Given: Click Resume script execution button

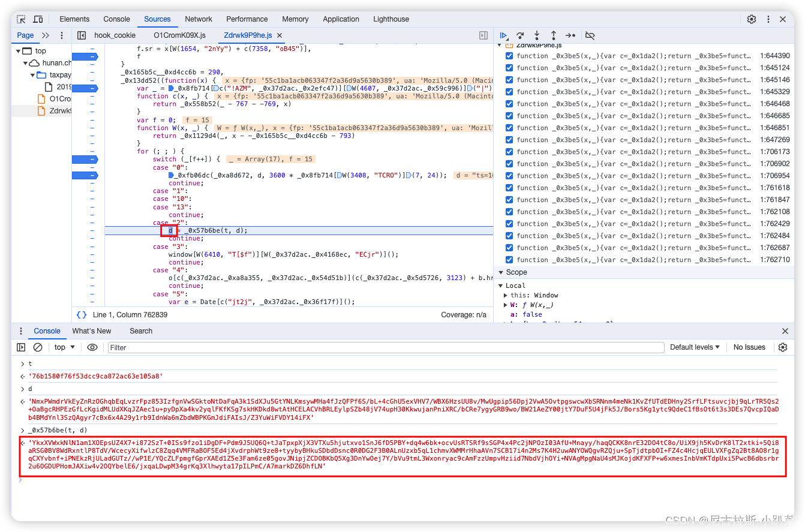Looking at the screenshot, I should pos(504,35).
